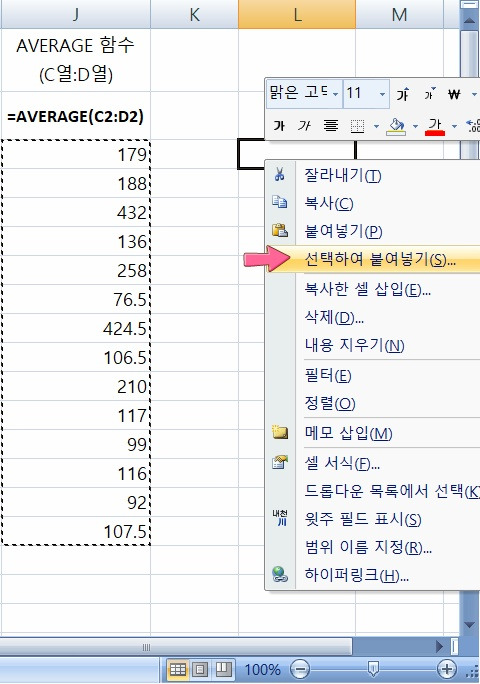The image size is (480, 684).
Task: Expand the borders dropdown arrow
Action: tap(376, 127)
